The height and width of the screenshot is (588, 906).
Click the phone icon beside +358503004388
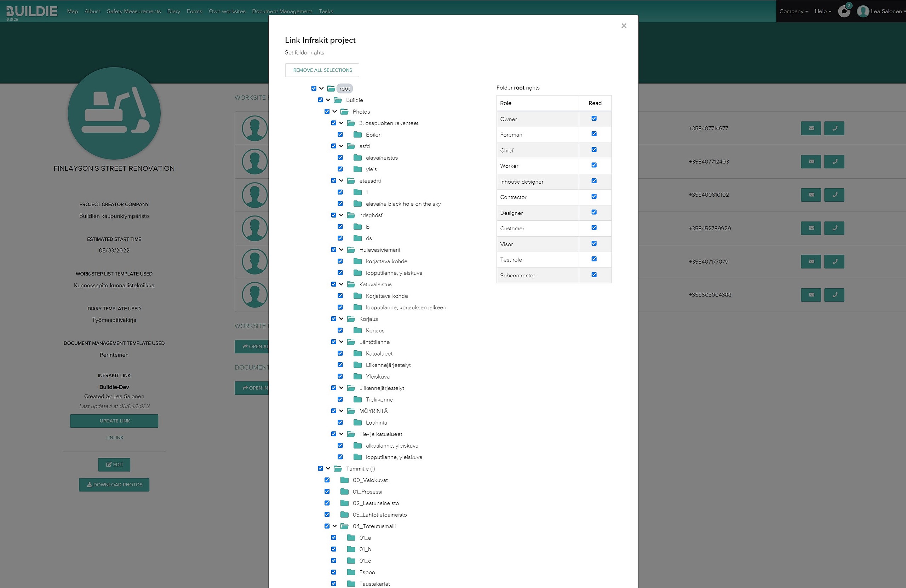click(834, 295)
